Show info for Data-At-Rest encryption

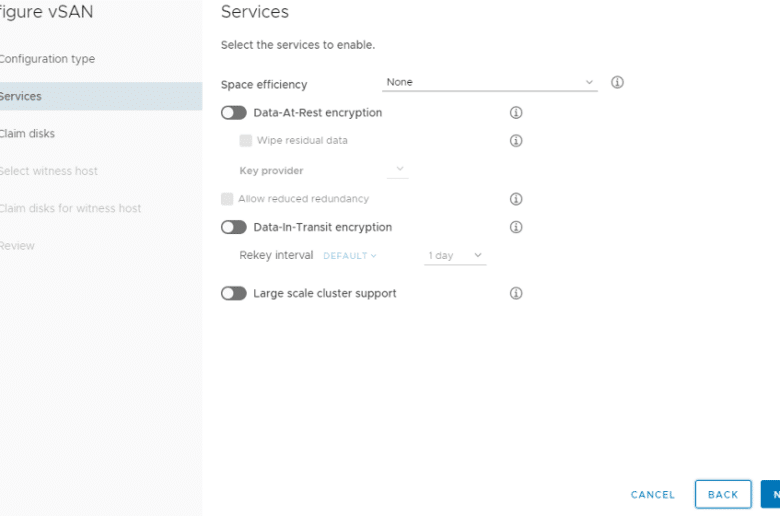point(516,112)
